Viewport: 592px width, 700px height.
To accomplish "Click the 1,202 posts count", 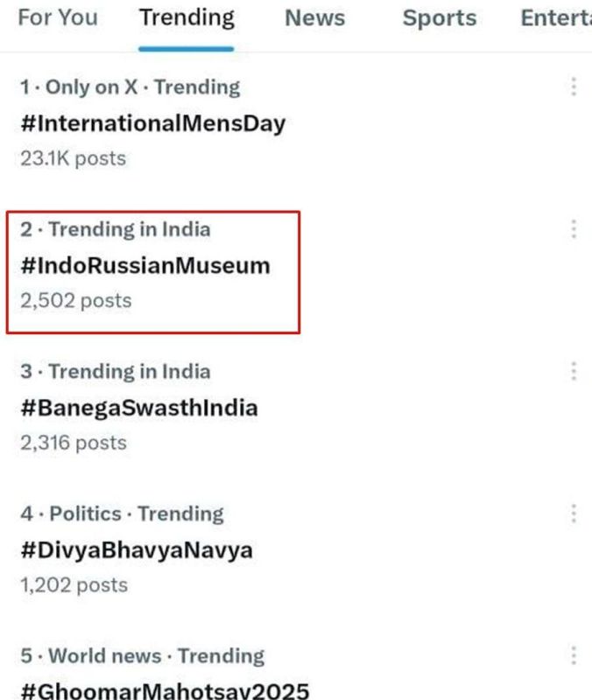I will point(74,585).
